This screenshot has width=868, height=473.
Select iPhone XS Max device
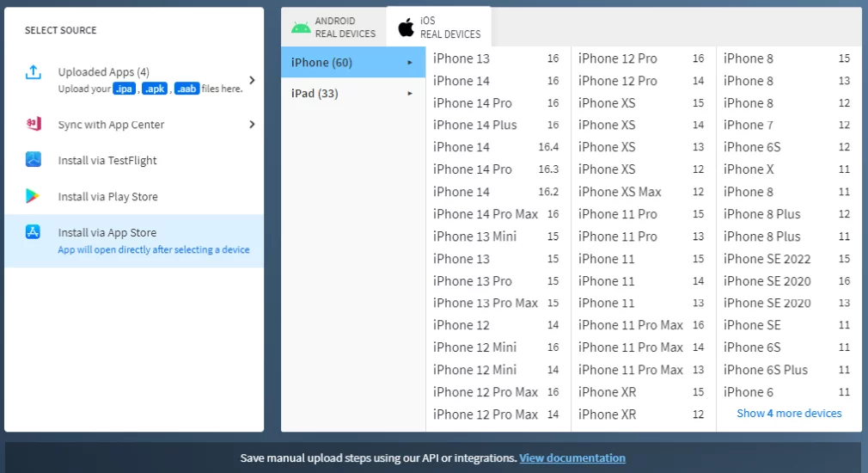point(641,192)
